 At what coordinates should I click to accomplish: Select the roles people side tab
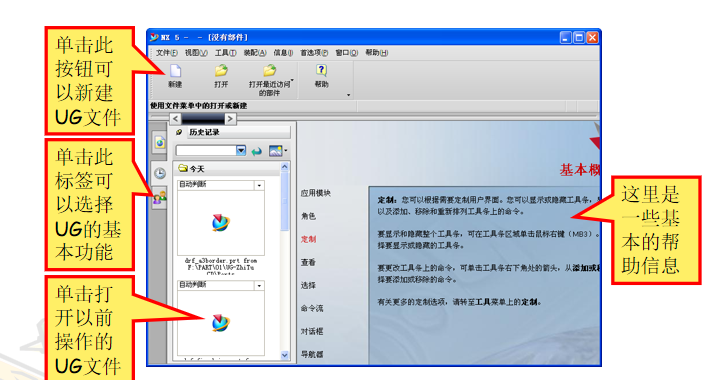160,197
